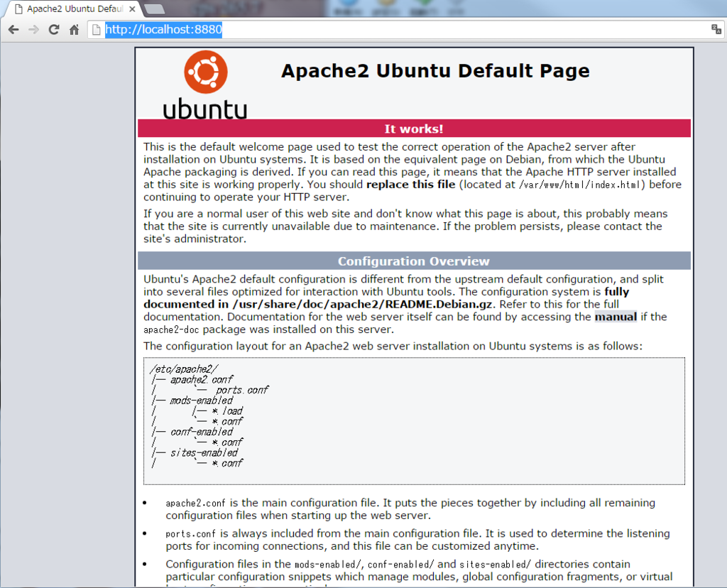Click apache2.conf in the layout tree
The width and height of the screenshot is (727, 588).
click(x=201, y=380)
